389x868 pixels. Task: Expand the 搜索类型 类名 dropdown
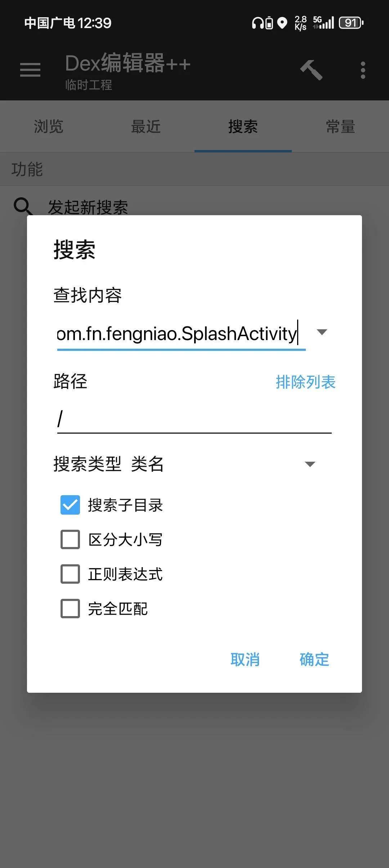(x=309, y=465)
